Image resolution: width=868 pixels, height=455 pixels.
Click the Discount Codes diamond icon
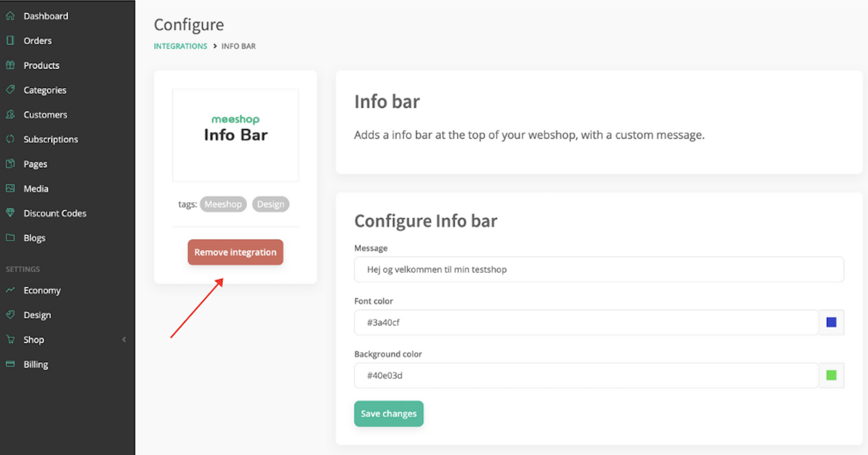tap(10, 213)
